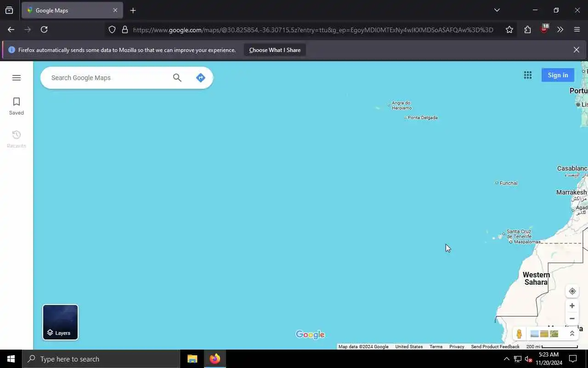Click the Firefox taskbar icon

215,359
